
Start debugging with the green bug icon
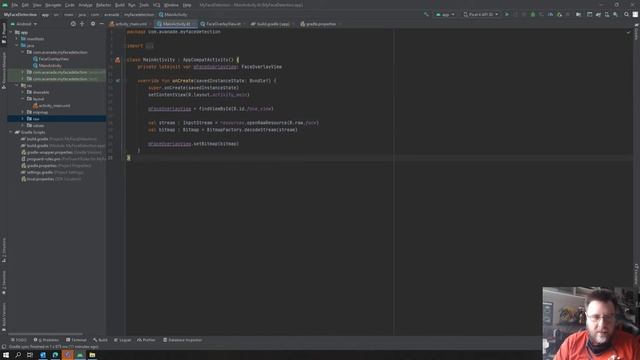(533, 14)
